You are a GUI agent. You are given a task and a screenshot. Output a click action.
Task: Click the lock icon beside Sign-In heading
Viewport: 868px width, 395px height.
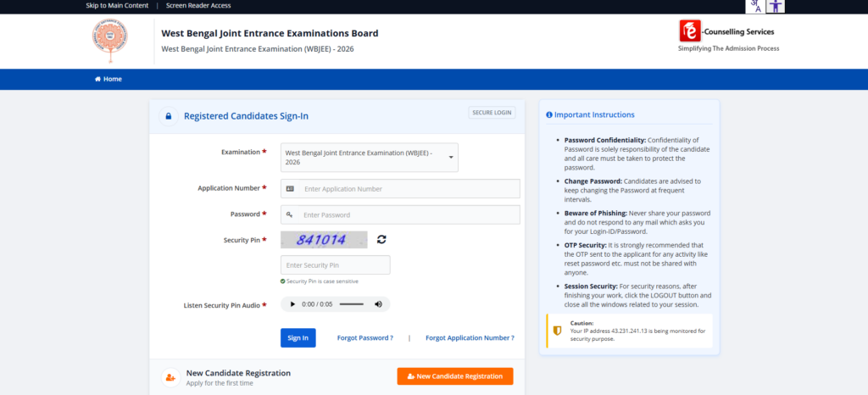pos(169,116)
